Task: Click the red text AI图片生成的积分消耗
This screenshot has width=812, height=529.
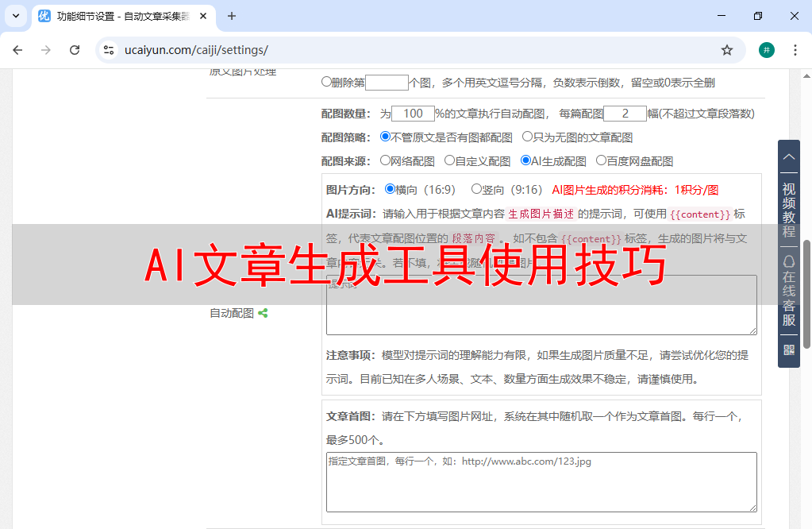Action: [x=636, y=190]
